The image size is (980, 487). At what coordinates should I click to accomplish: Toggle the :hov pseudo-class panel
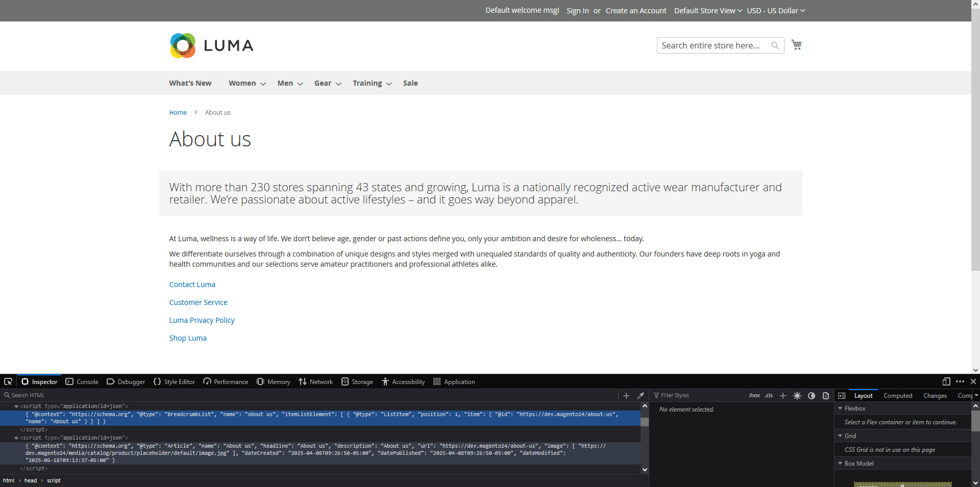[754, 396]
